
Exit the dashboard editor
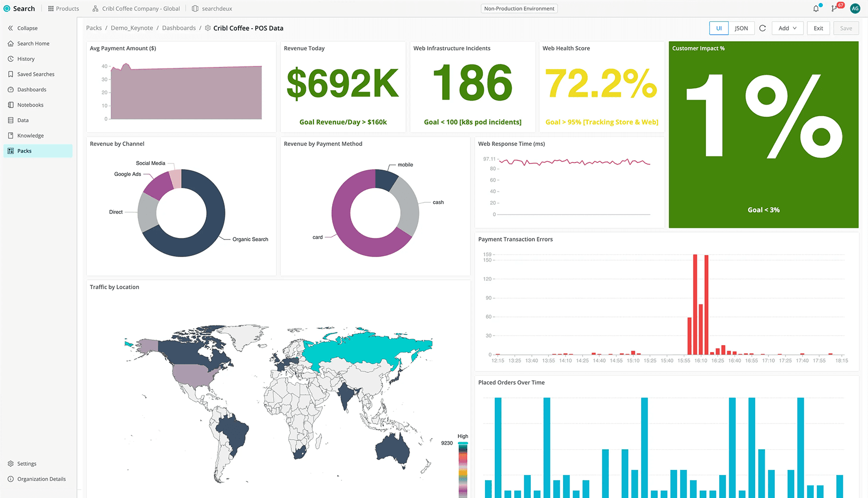818,28
